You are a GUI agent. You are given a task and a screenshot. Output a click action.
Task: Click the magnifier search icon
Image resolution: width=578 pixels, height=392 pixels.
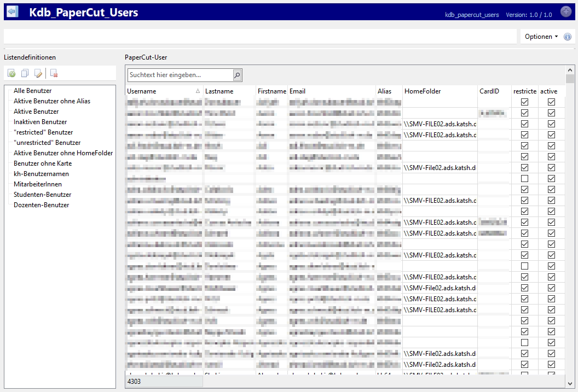[x=237, y=75]
